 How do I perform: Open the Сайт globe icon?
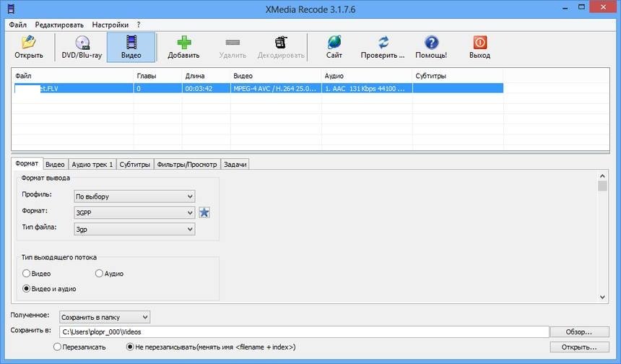334,43
